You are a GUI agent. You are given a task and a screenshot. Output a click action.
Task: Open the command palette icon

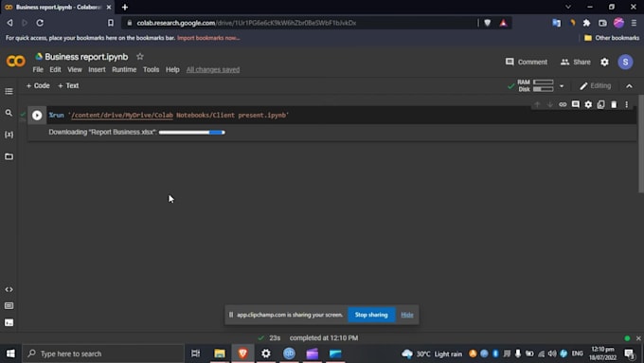point(9,306)
